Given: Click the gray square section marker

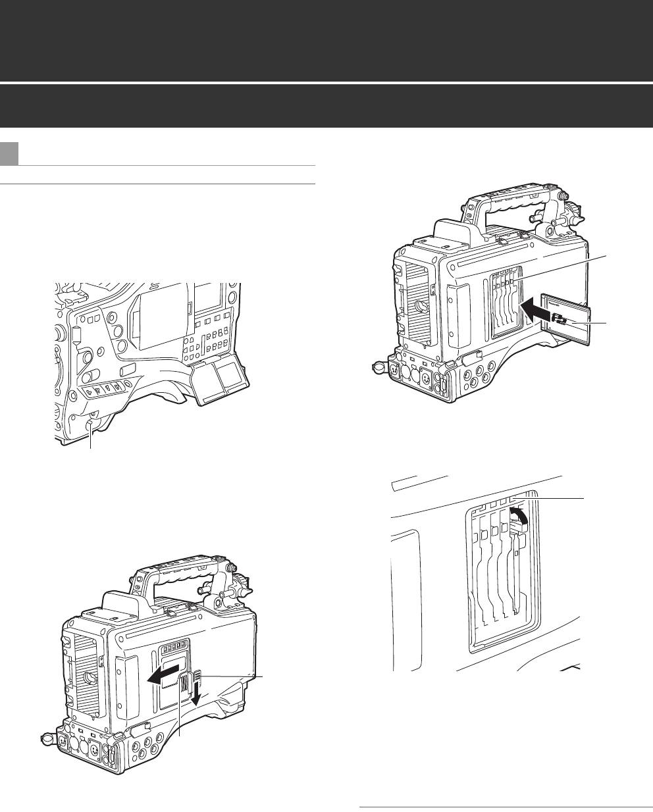Looking at the screenshot, I should [x=9, y=153].
